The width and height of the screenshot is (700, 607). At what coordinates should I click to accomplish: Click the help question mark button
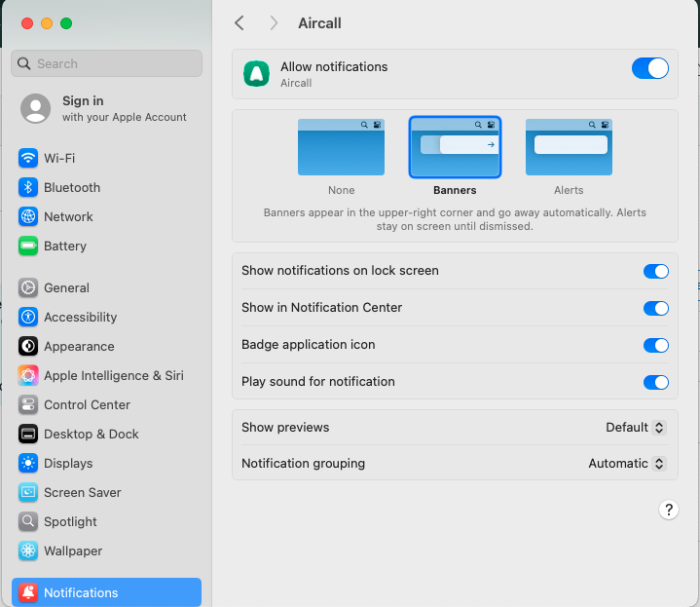pyautogui.click(x=668, y=510)
